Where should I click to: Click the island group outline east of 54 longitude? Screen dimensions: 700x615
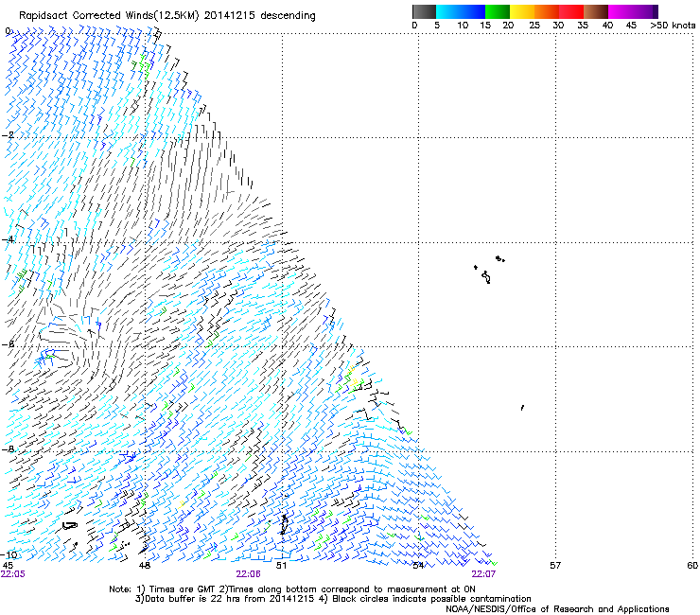tap(488, 270)
